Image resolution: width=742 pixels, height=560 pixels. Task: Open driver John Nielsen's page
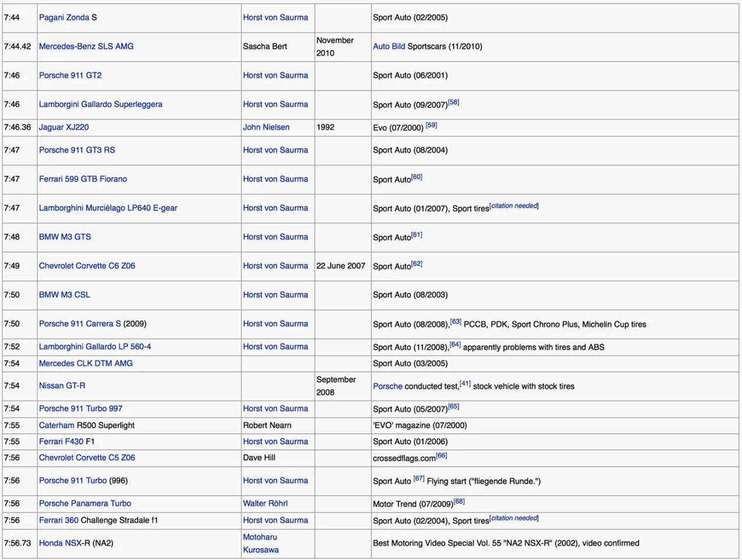coord(266,127)
